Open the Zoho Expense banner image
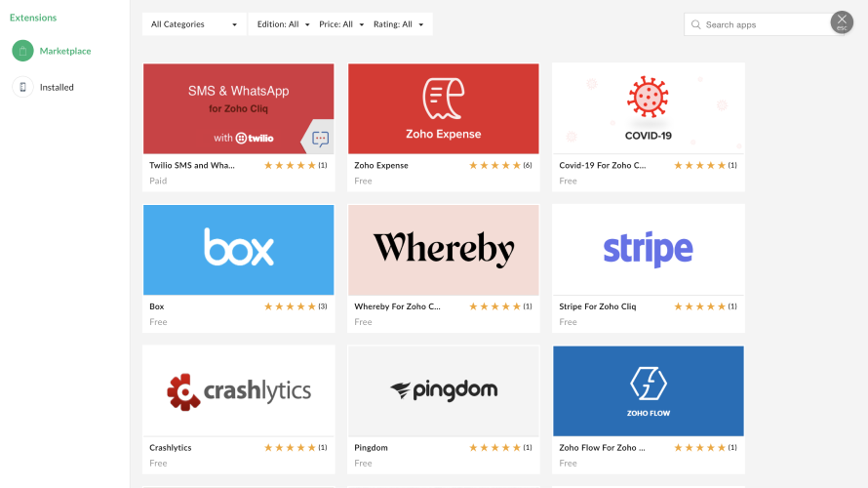 point(444,108)
